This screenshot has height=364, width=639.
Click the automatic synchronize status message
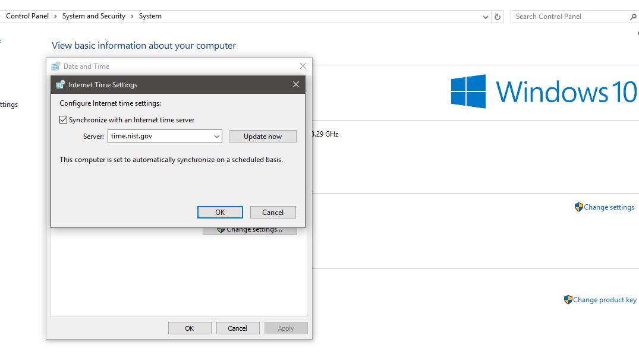(171, 160)
